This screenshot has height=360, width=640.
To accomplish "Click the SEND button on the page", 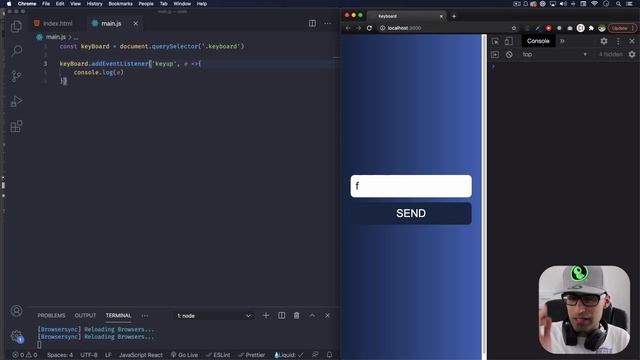I will pyautogui.click(x=411, y=213).
